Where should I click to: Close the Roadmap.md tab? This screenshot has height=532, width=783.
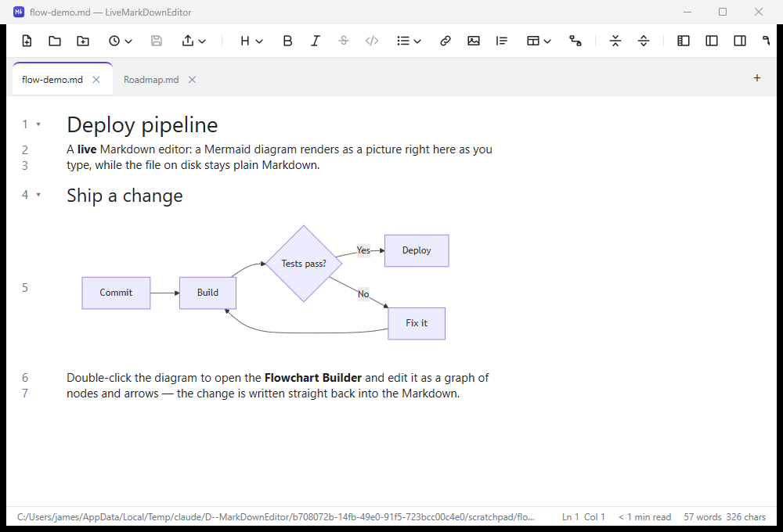tap(193, 80)
